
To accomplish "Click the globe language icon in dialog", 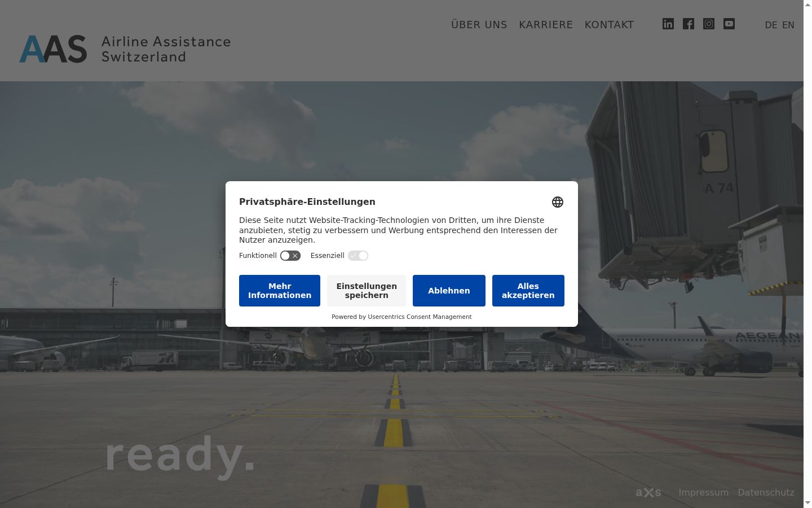I will (558, 202).
